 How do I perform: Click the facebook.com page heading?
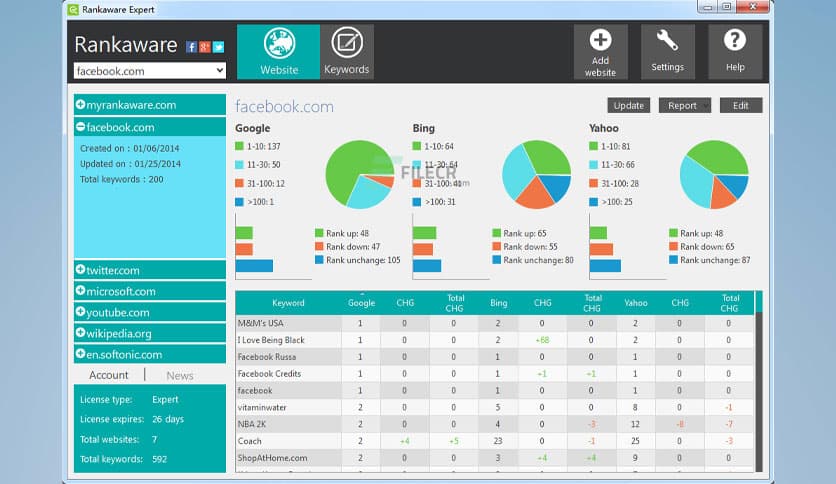coord(284,107)
